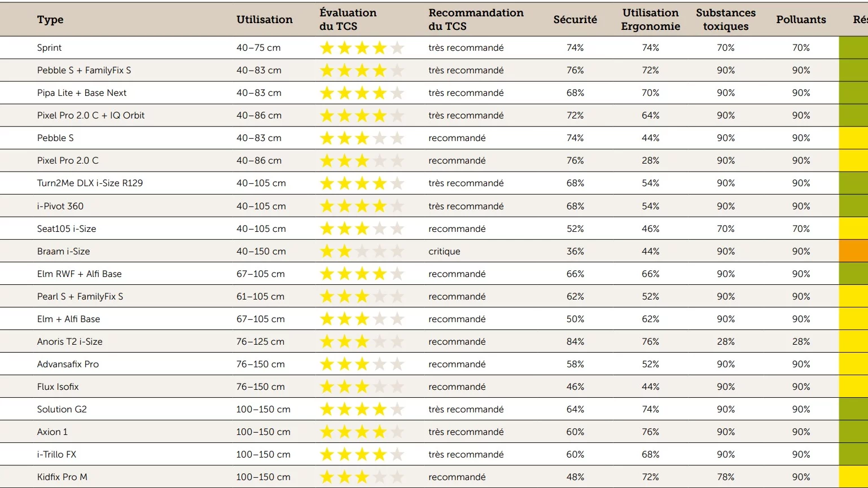868x488 pixels.
Task: Click the yellow result cell for Pixel Pro 2.0 C
Action: [853, 161]
